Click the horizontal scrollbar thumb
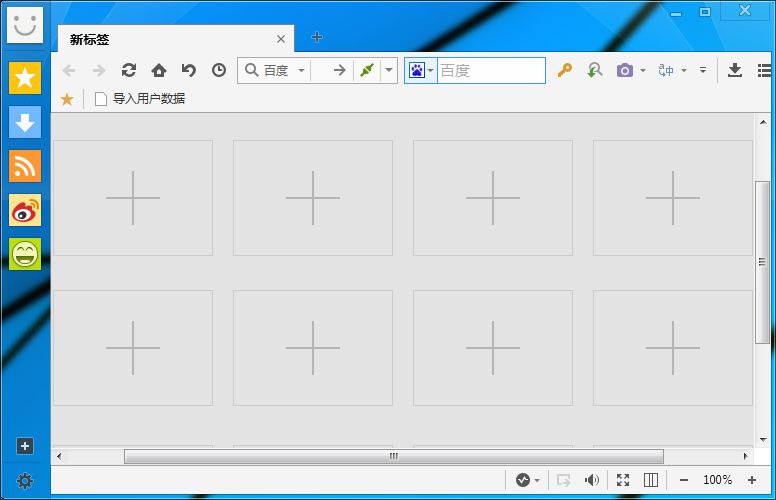 393,456
